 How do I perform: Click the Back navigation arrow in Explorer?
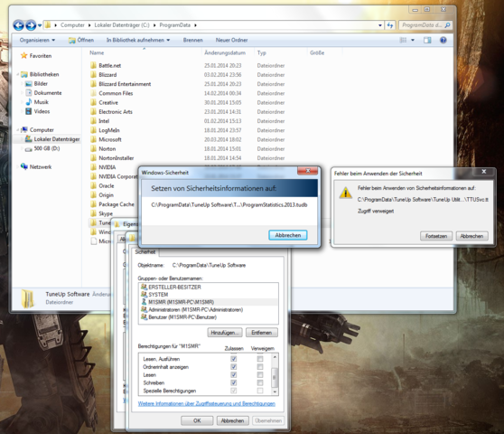pos(19,25)
